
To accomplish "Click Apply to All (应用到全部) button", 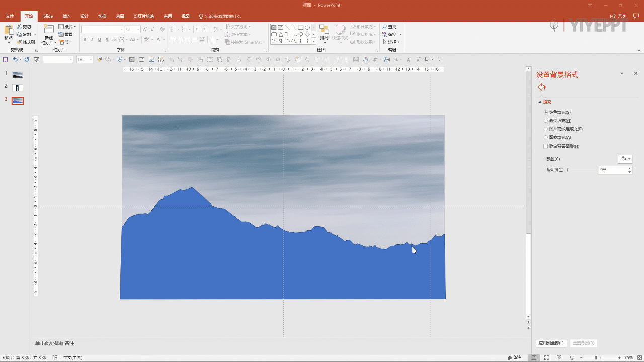I will click(x=551, y=343).
